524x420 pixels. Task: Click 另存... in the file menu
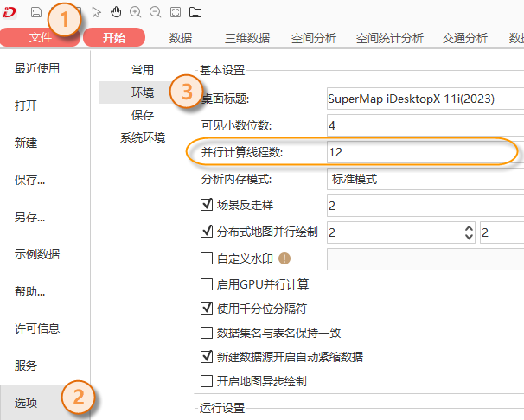[x=30, y=217]
